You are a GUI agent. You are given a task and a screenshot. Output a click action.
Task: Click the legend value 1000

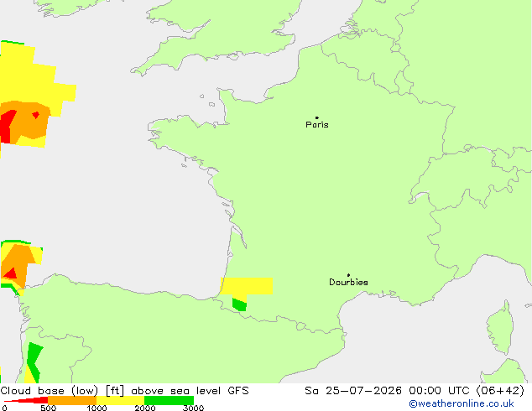(x=96, y=408)
